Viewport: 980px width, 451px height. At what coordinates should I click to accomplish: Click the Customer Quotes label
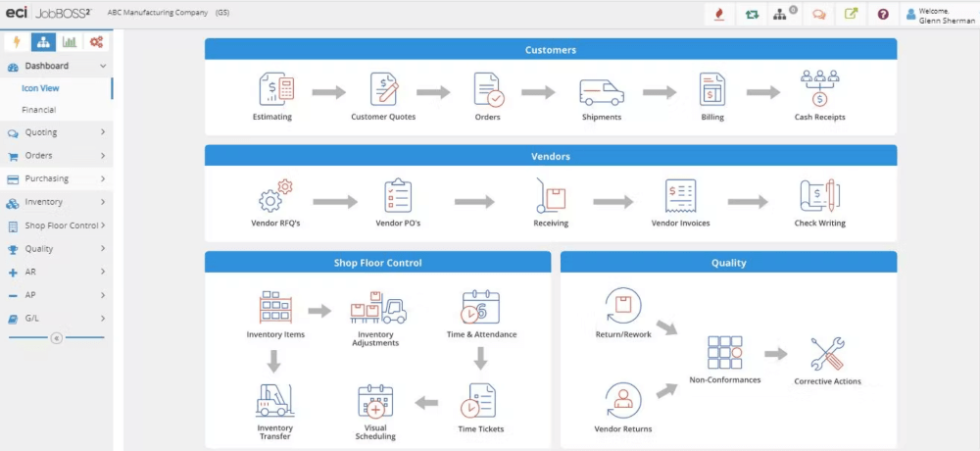[x=383, y=117]
